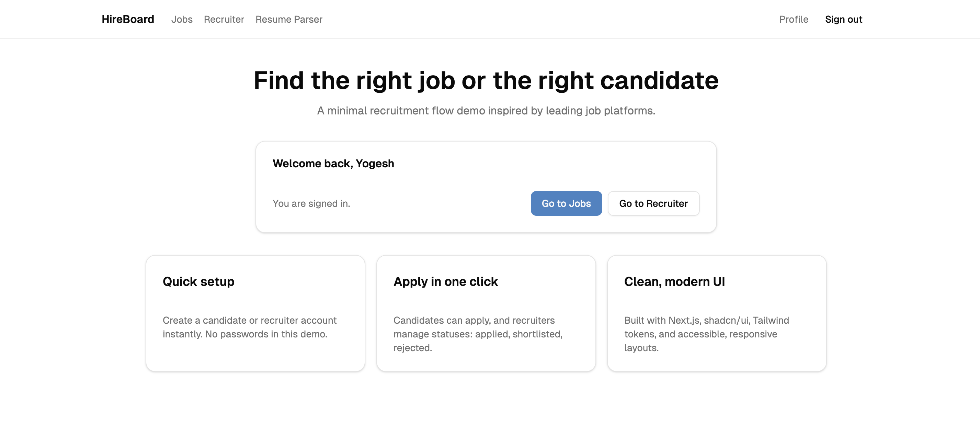Click the You are signed in text
980x424 pixels.
(311, 203)
